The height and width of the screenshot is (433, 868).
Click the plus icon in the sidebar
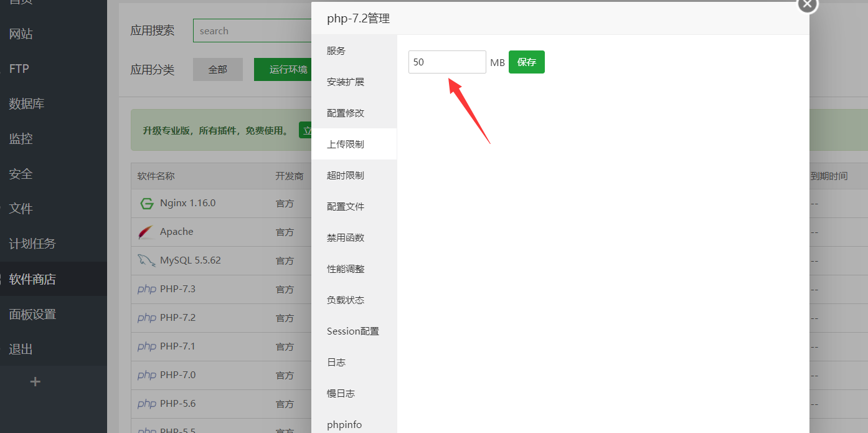click(35, 382)
